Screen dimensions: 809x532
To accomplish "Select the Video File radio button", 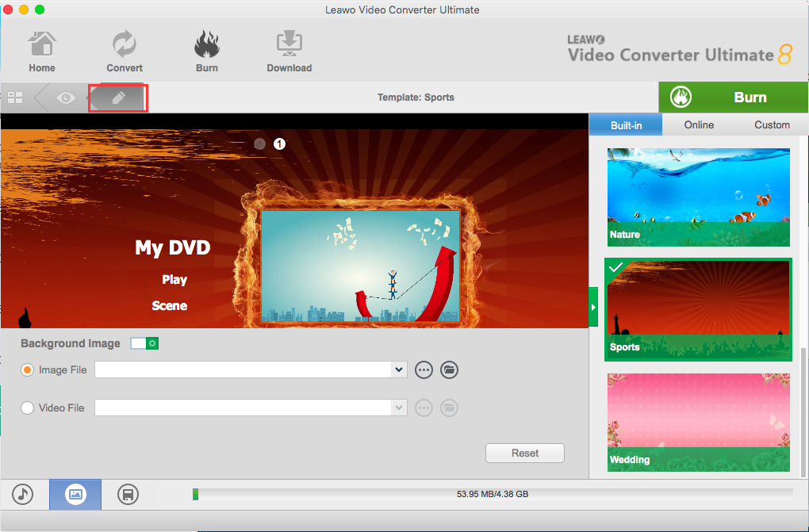I will (27, 408).
